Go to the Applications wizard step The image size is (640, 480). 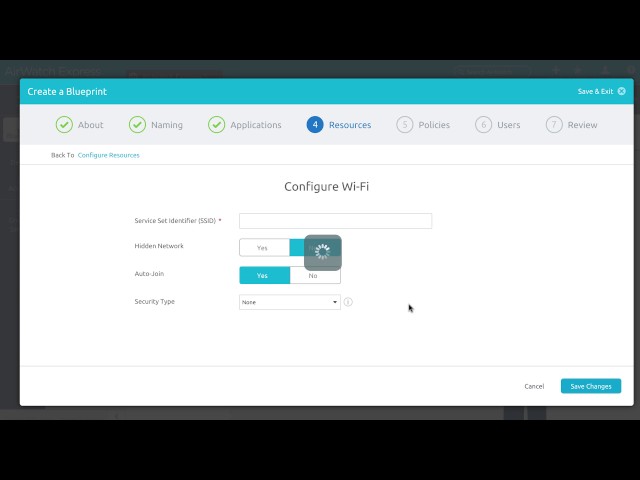(x=245, y=124)
